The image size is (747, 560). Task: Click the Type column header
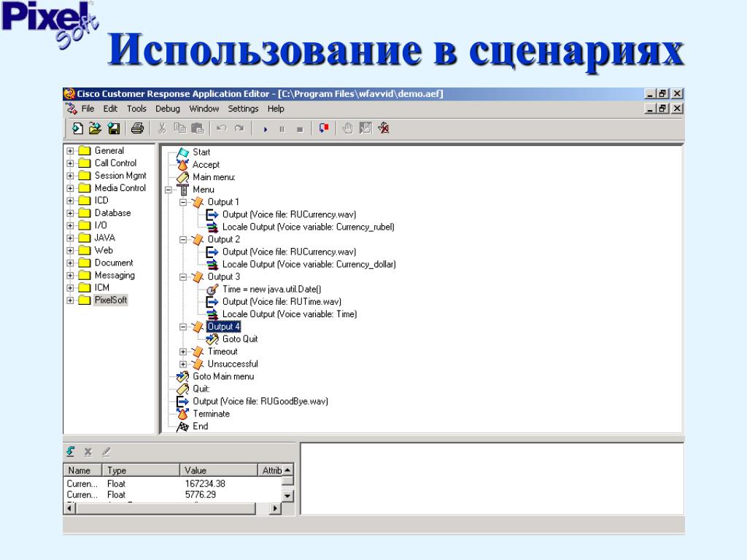tap(141, 470)
